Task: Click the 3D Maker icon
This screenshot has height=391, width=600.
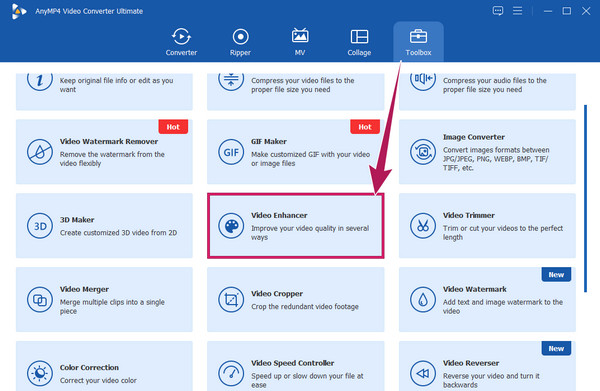Action: [x=40, y=226]
